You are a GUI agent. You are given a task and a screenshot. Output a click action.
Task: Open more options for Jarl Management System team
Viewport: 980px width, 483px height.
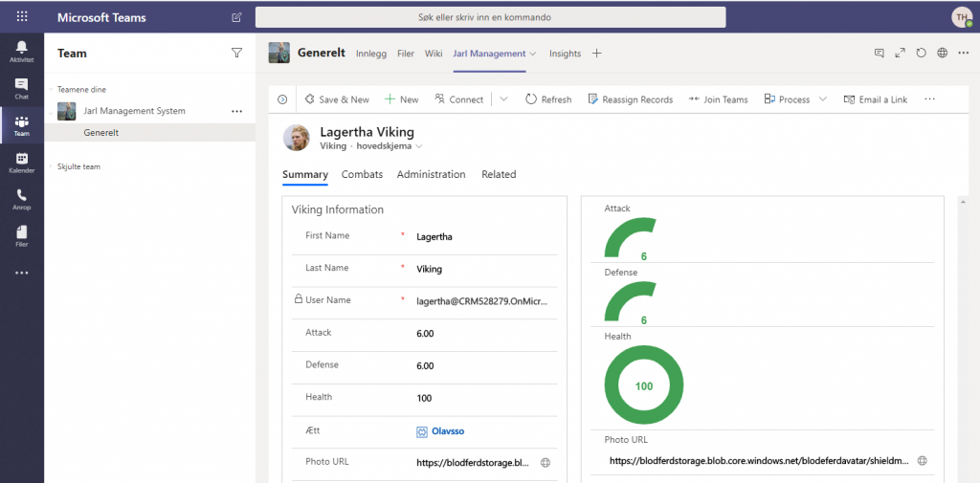236,111
